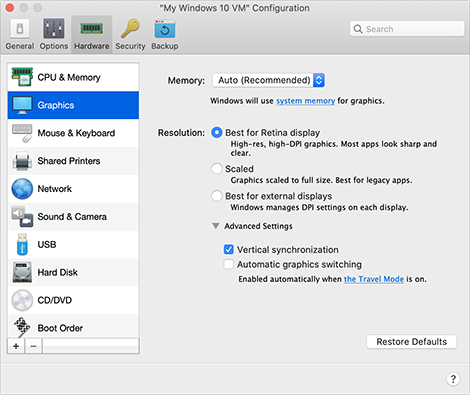Open the Memory dropdown
The width and height of the screenshot is (470, 395).
[269, 80]
